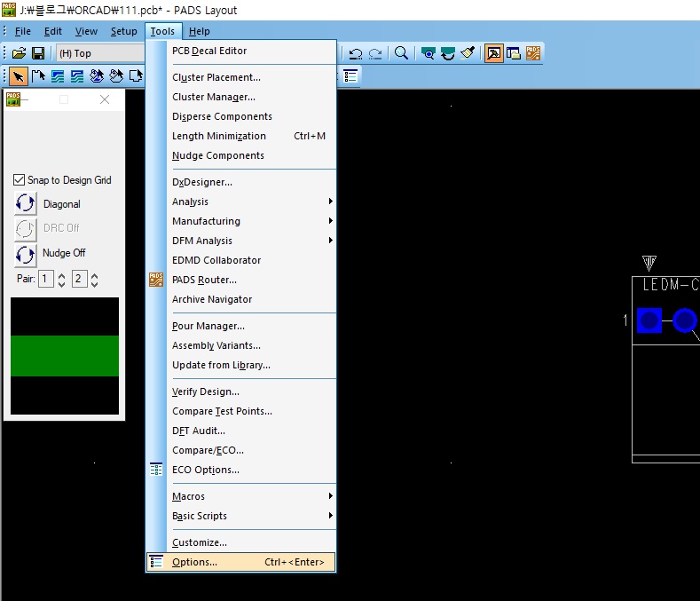Run Length Minimization

click(253, 137)
